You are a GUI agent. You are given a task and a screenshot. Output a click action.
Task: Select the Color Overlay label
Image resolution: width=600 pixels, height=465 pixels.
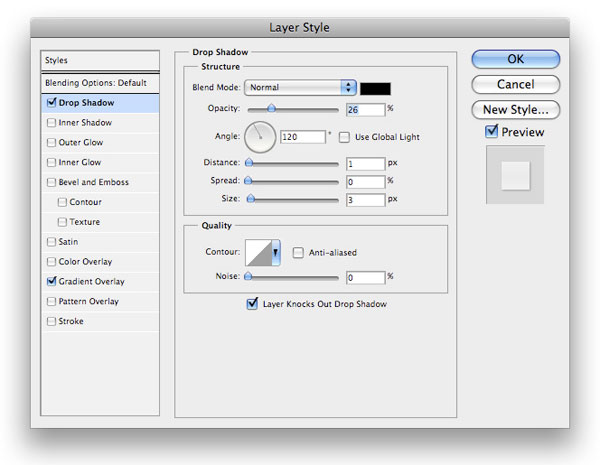[x=85, y=262]
